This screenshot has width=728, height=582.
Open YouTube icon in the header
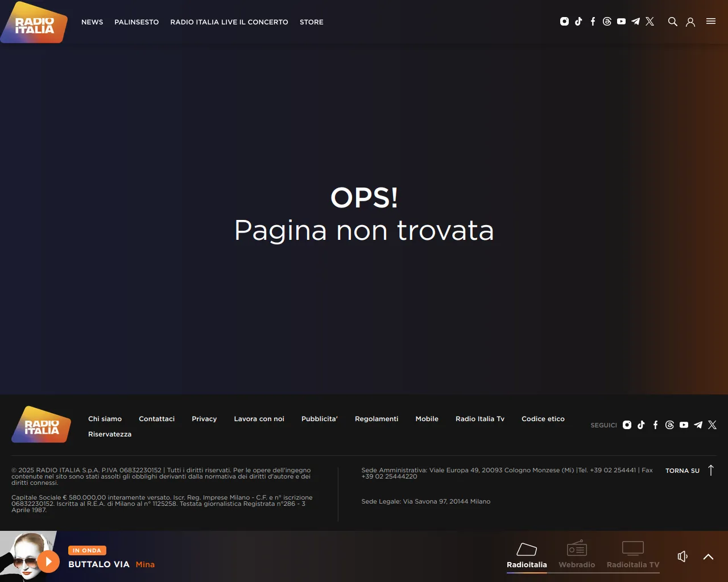point(621,22)
